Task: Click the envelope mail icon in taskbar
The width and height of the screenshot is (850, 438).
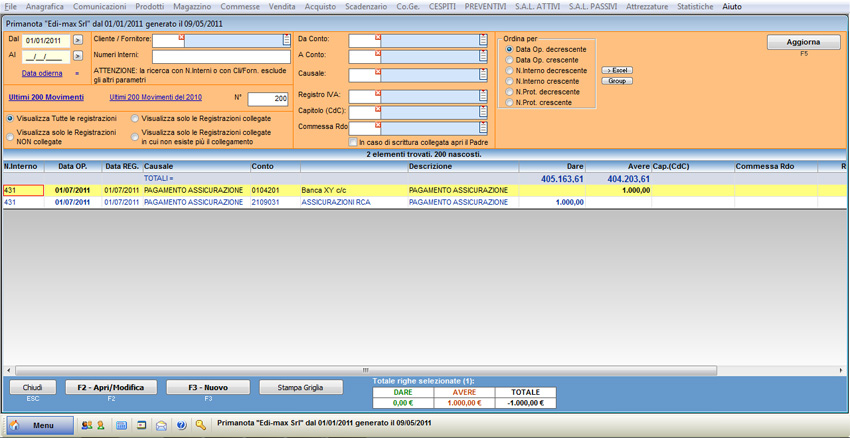Action: (x=161, y=425)
